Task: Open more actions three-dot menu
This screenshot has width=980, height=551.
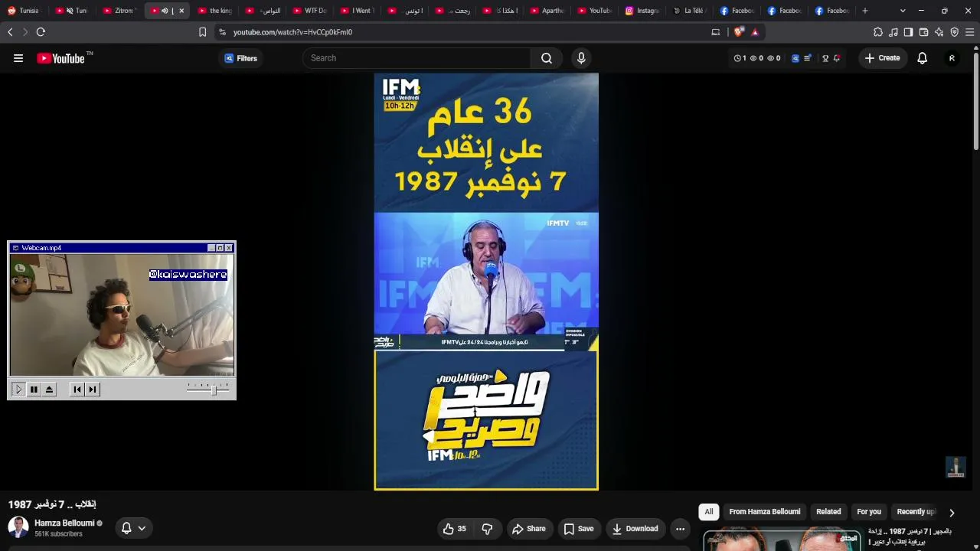Action: point(680,529)
